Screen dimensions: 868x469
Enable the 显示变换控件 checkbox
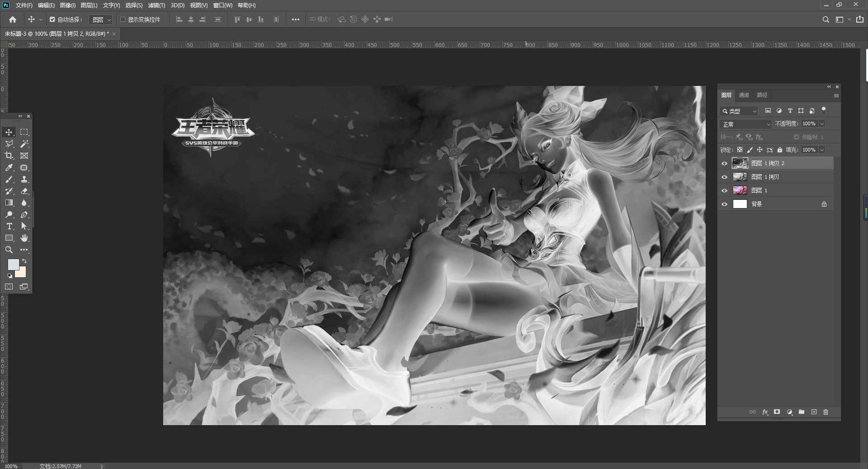point(123,19)
